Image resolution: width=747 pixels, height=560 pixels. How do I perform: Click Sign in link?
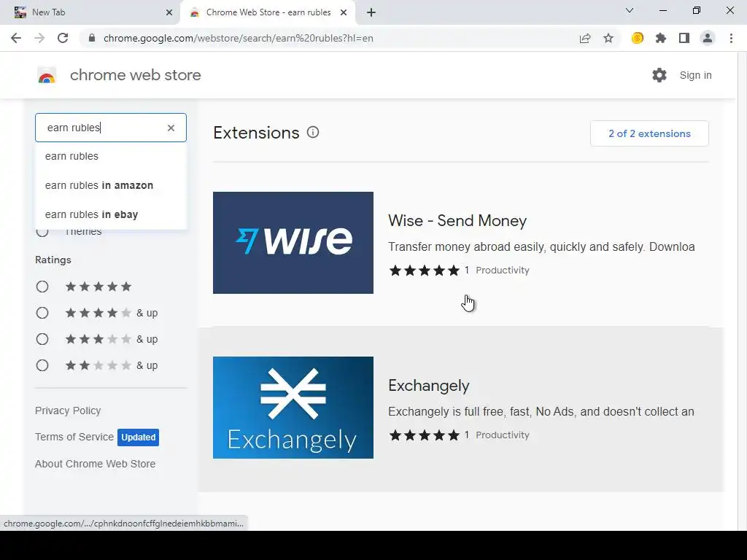tap(695, 75)
